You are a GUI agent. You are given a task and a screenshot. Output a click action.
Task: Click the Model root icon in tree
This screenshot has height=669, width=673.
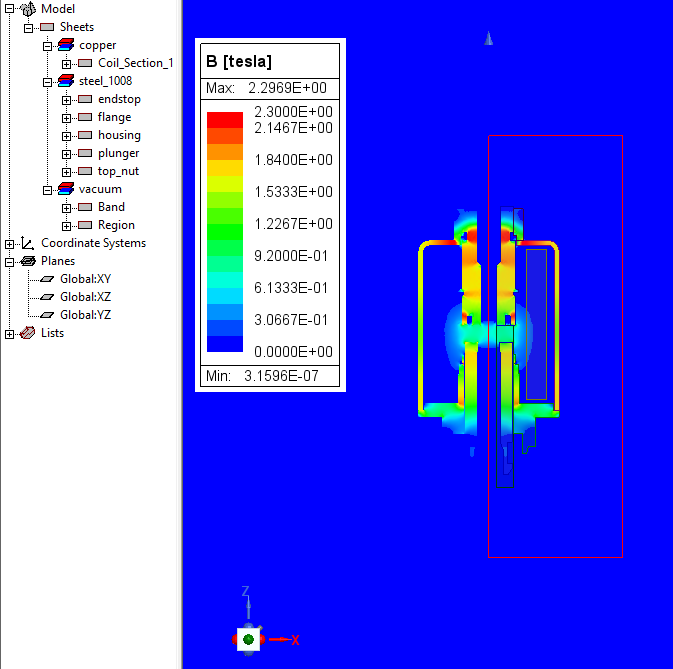click(27, 9)
